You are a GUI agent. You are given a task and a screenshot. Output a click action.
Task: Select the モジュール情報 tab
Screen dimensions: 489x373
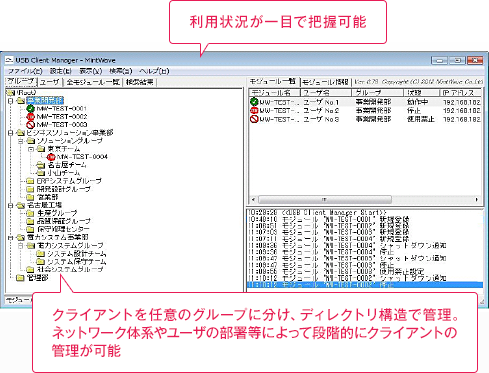click(325, 82)
